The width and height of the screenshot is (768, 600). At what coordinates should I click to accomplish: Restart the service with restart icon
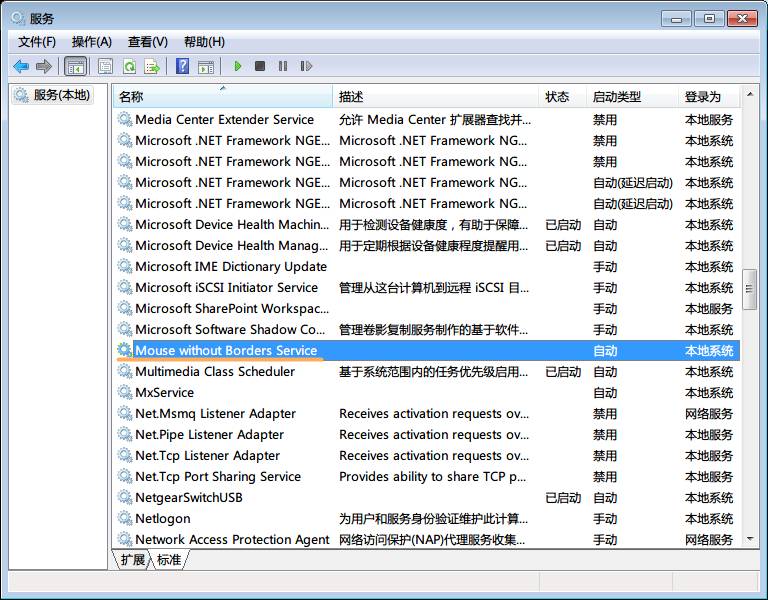[x=306, y=66]
